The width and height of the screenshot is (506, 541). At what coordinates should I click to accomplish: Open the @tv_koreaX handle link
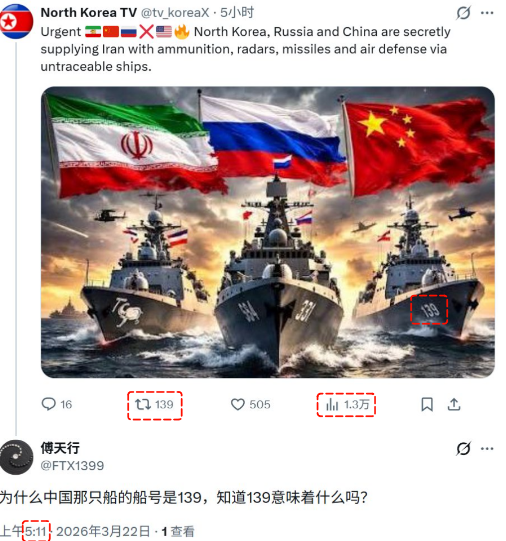tap(175, 13)
